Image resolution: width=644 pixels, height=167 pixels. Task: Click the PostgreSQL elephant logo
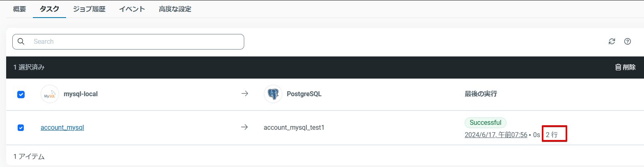273,94
